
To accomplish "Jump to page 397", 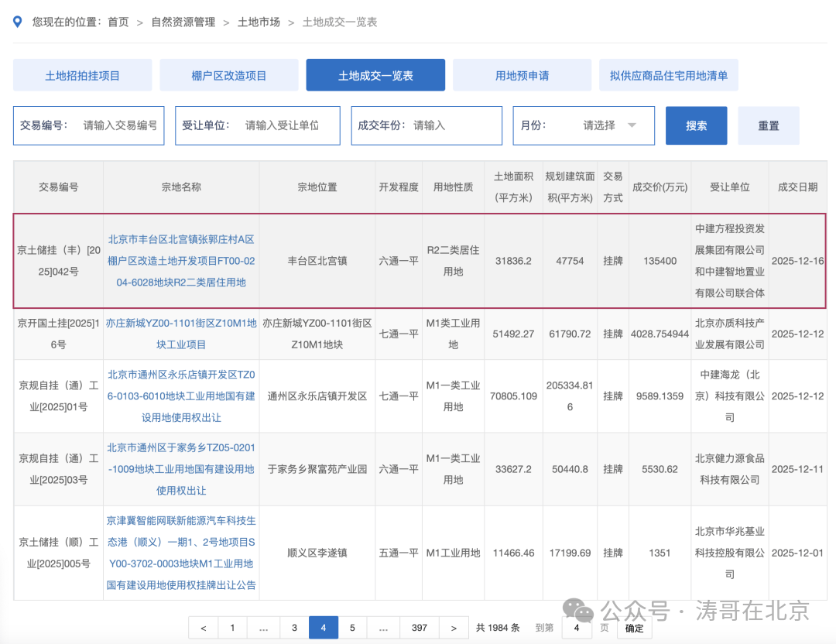I will coord(419,628).
